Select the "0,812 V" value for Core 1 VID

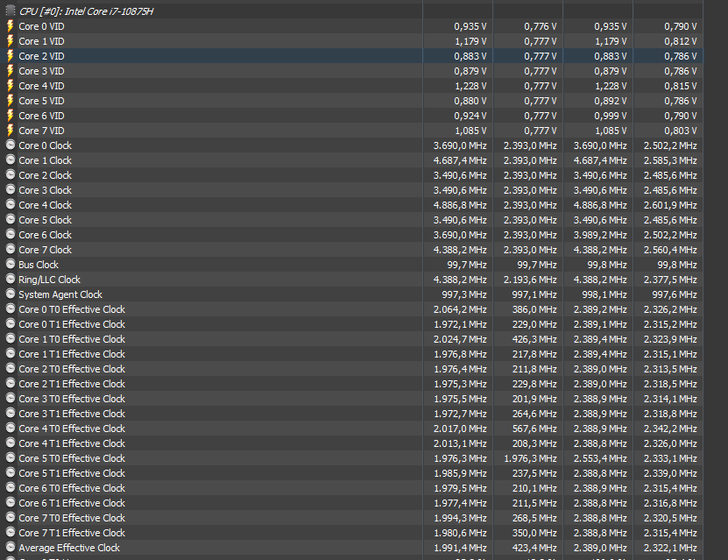[x=680, y=41]
